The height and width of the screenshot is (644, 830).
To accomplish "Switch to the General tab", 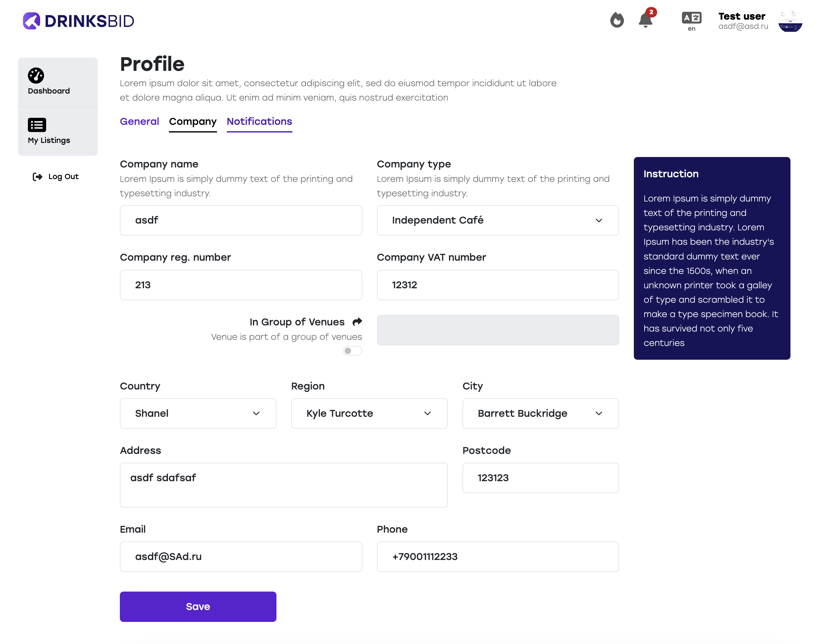I will (139, 121).
